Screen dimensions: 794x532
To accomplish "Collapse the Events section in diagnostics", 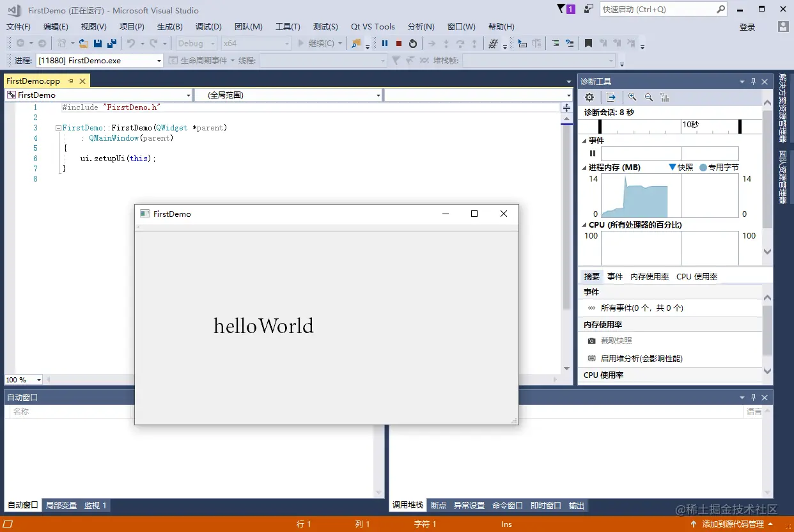I will [x=584, y=140].
